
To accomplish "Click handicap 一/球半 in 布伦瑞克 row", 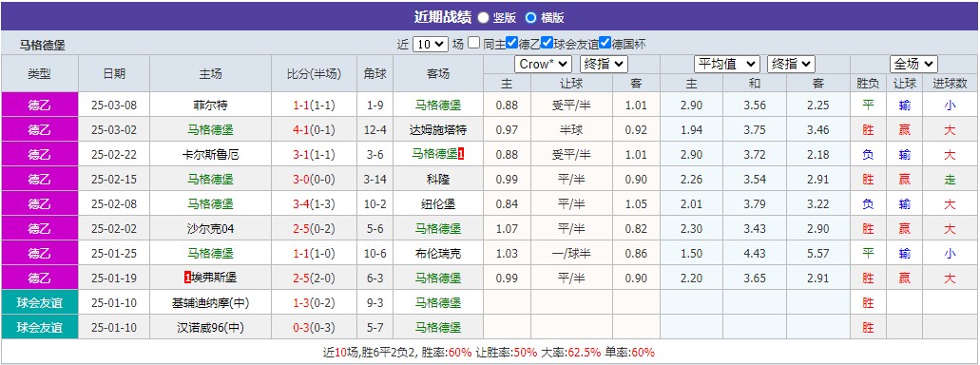I will [570, 253].
